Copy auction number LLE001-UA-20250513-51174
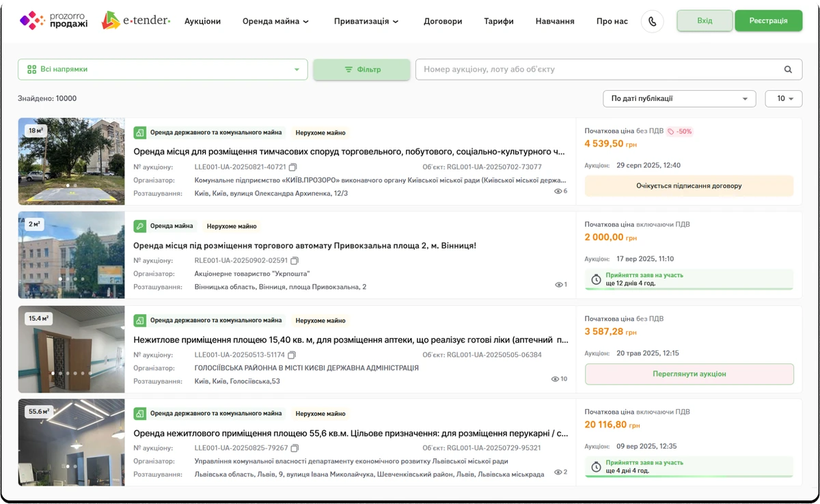Image resolution: width=820 pixels, height=504 pixels. point(292,355)
